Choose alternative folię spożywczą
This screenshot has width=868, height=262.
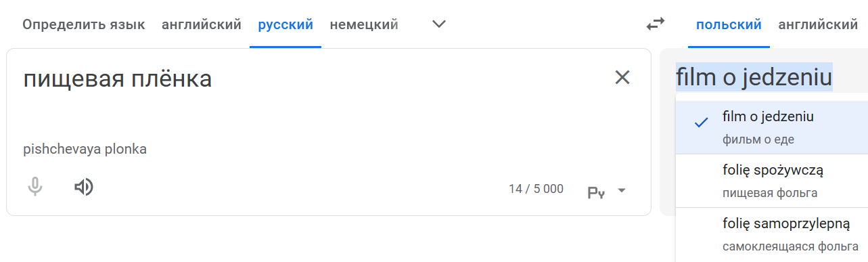772,181
